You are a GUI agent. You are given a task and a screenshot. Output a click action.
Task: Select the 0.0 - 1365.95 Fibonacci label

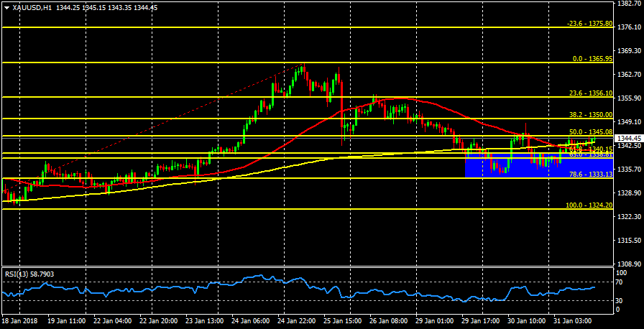(x=592, y=59)
